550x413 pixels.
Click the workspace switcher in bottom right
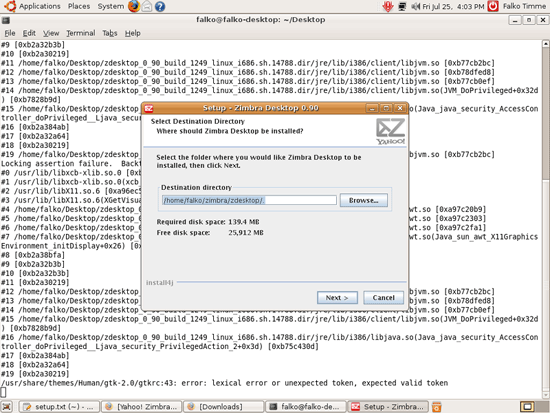pos(527,407)
